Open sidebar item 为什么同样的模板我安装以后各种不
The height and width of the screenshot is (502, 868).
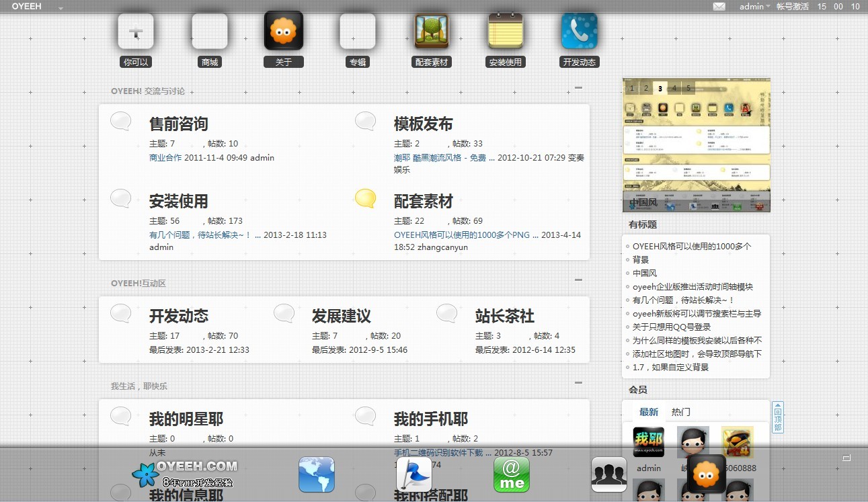click(697, 341)
